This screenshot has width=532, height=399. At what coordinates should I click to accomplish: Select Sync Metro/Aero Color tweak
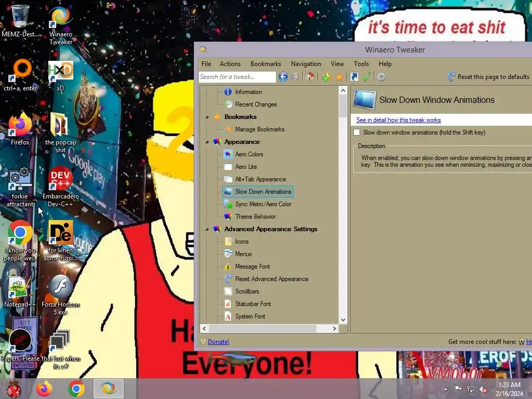coord(263,204)
